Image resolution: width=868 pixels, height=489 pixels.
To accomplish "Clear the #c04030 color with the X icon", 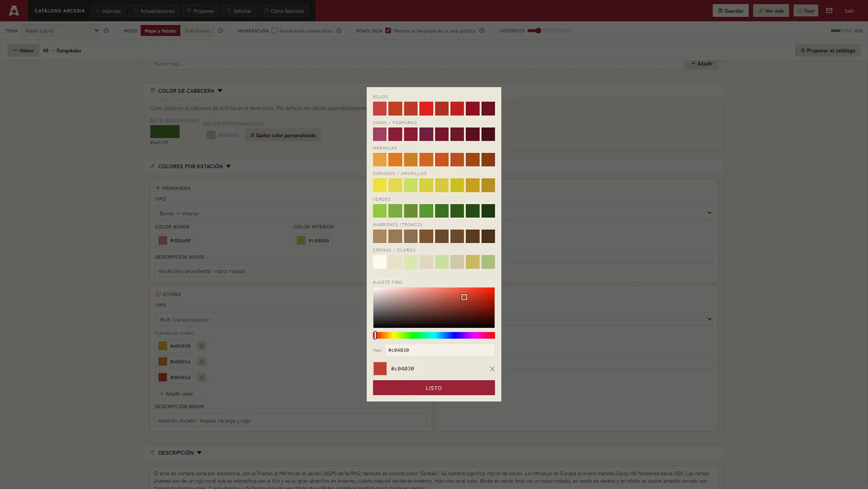I will pyautogui.click(x=492, y=369).
